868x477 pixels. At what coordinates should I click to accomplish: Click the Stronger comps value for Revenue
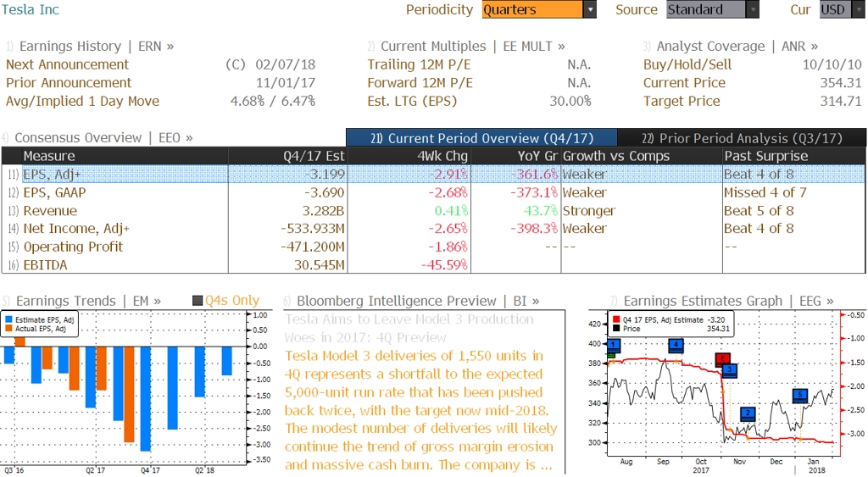click(x=589, y=210)
